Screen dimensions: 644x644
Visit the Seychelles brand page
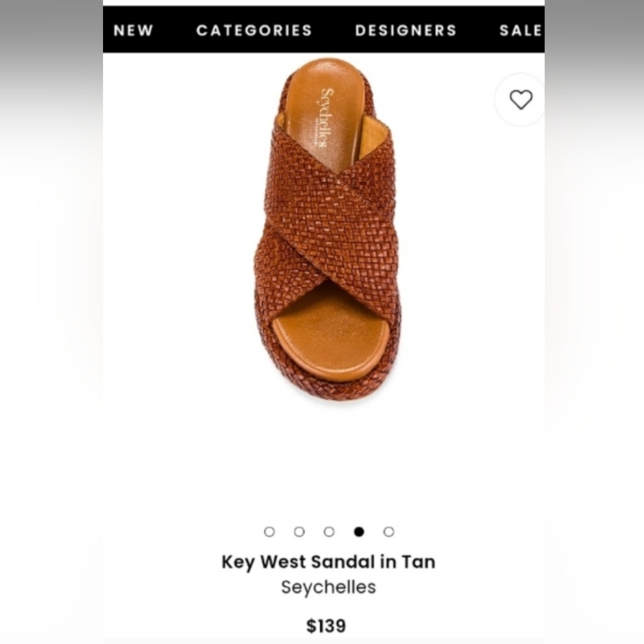(x=328, y=587)
